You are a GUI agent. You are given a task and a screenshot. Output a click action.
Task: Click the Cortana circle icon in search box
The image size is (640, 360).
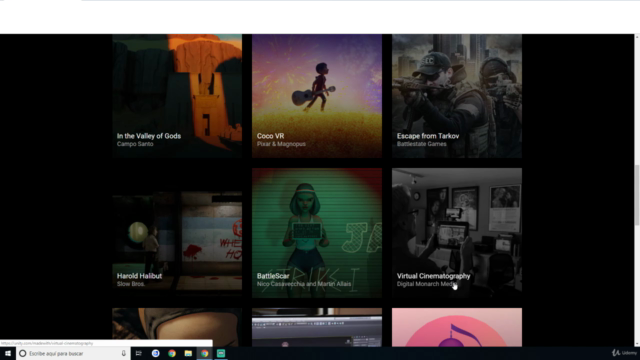coord(23,353)
